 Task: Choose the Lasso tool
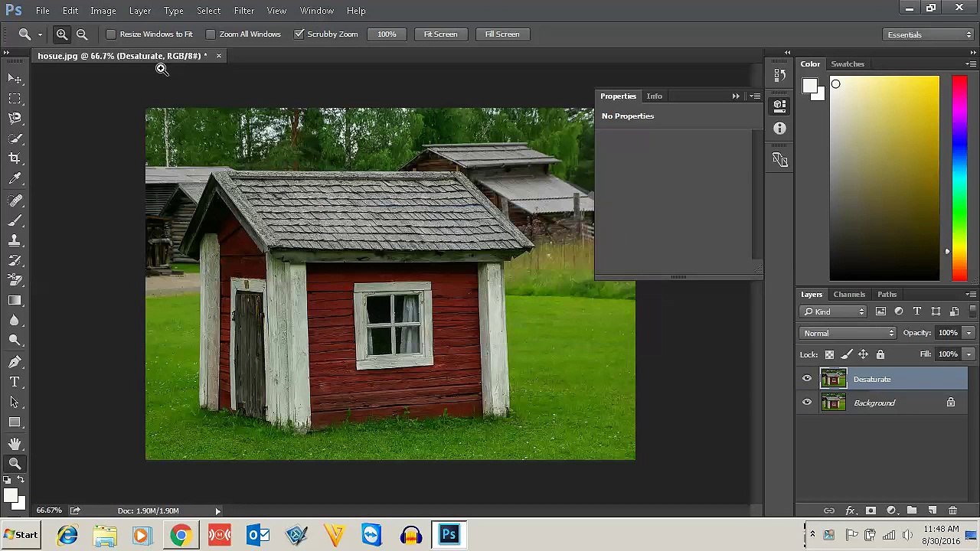15,118
